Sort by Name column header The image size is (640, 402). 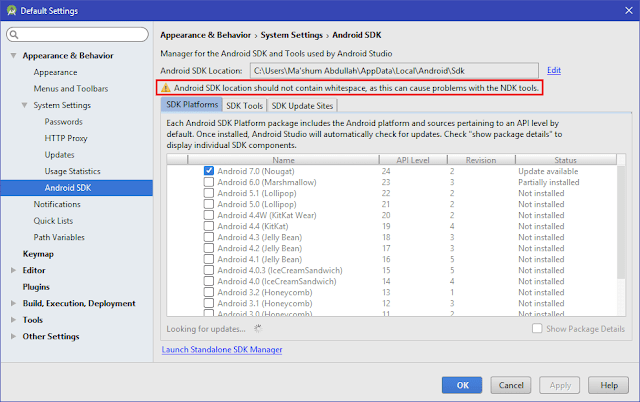coord(283,160)
